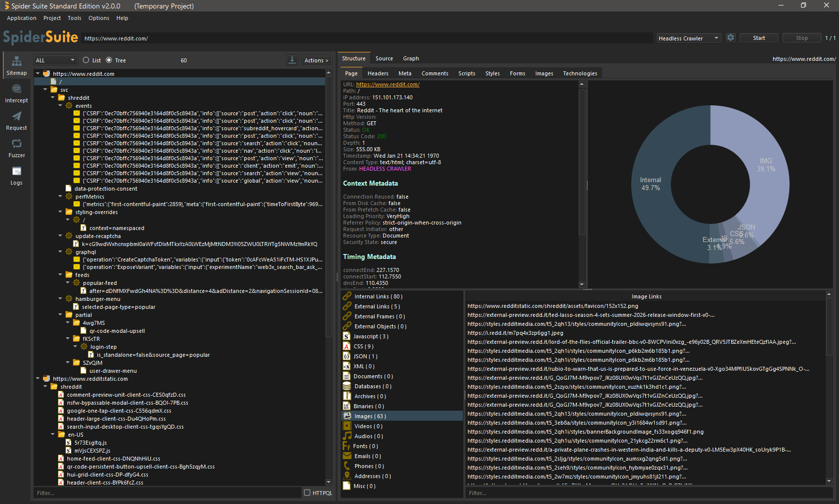The width and height of the screenshot is (839, 504).
Task: Open the Tools menu
Action: [74, 18]
